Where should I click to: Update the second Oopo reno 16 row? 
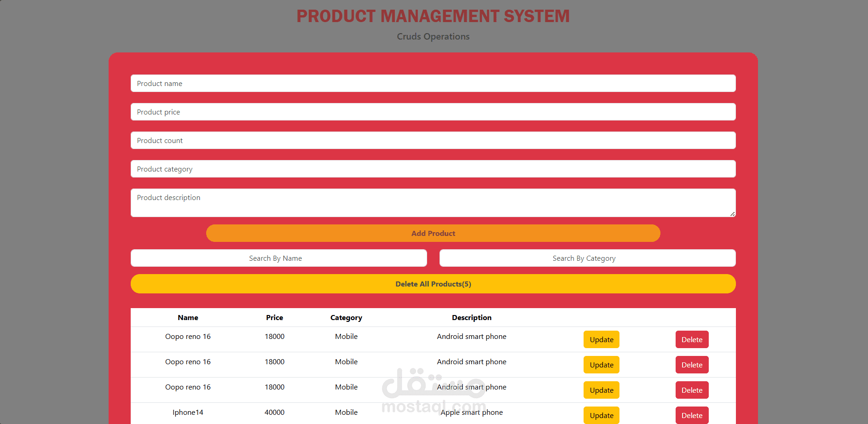[601, 365]
